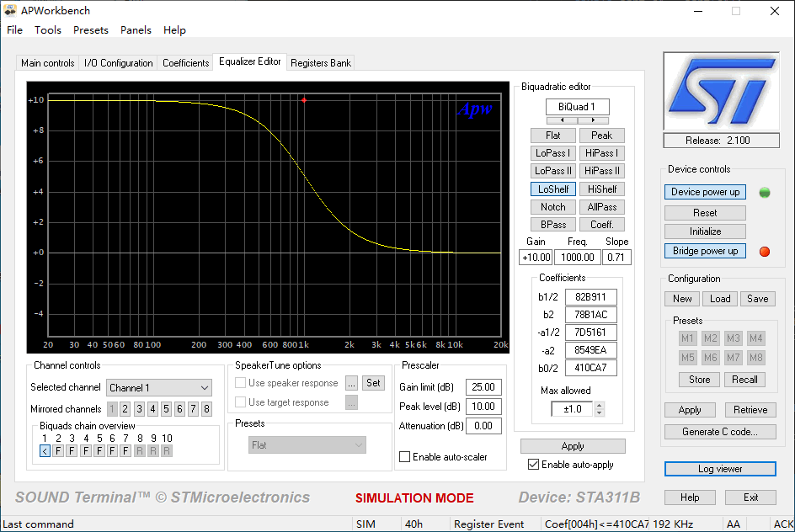Create New configuration

[682, 299]
